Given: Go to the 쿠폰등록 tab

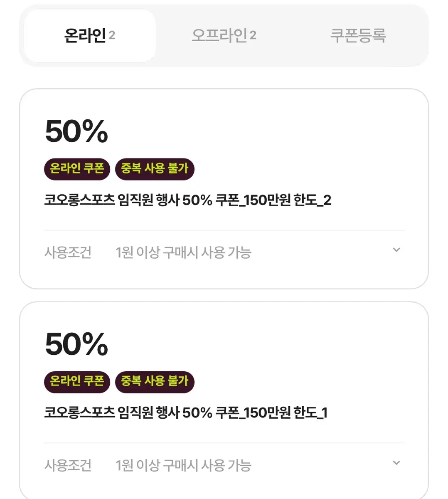Looking at the screenshot, I should [x=358, y=36].
